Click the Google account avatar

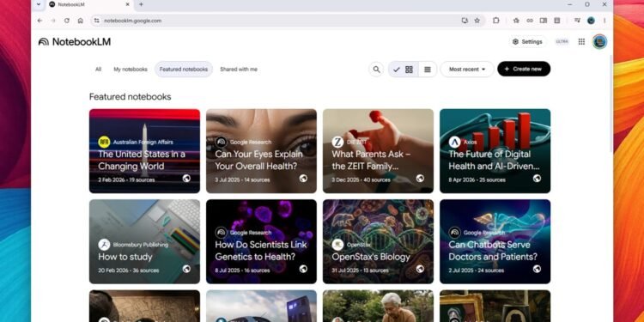(599, 41)
